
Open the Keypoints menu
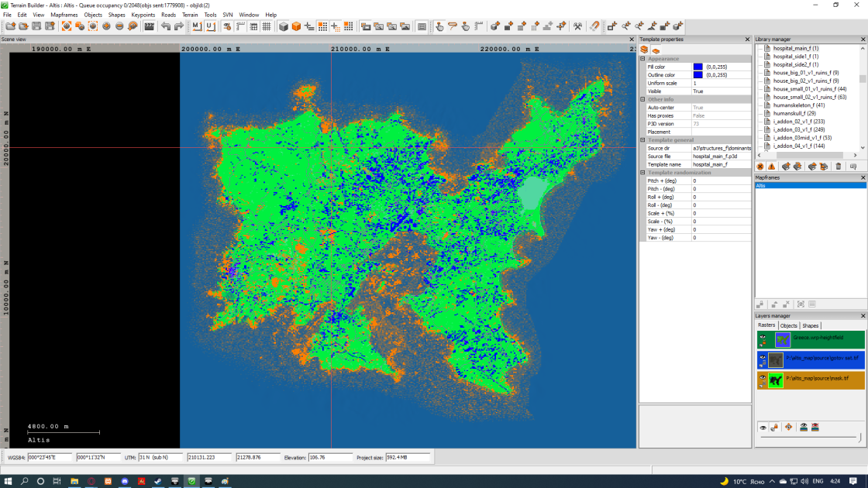[143, 15]
